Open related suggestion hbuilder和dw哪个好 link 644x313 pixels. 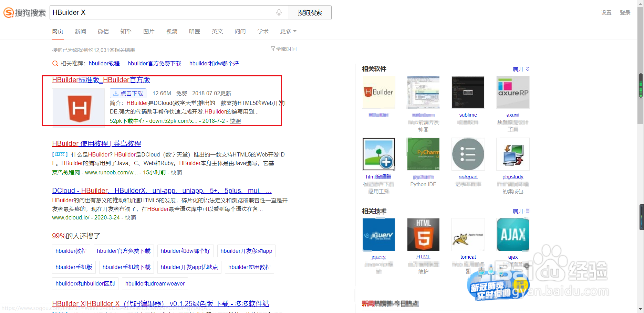[x=214, y=64]
